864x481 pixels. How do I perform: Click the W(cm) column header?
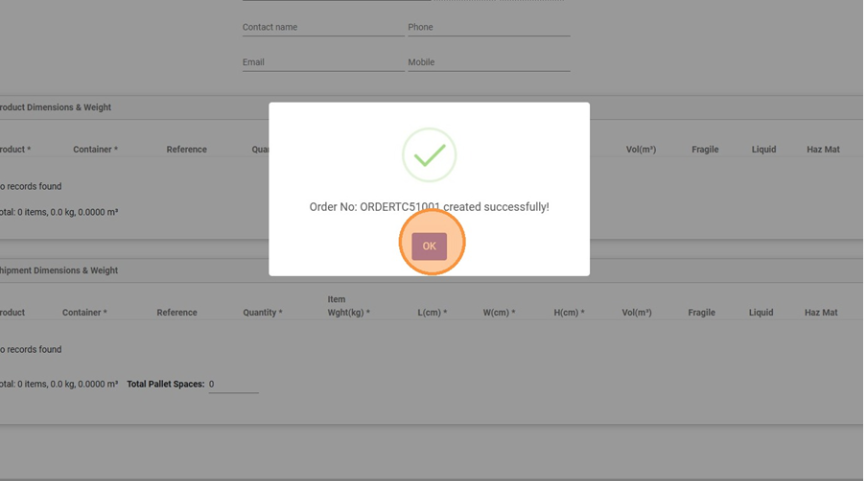pos(499,313)
